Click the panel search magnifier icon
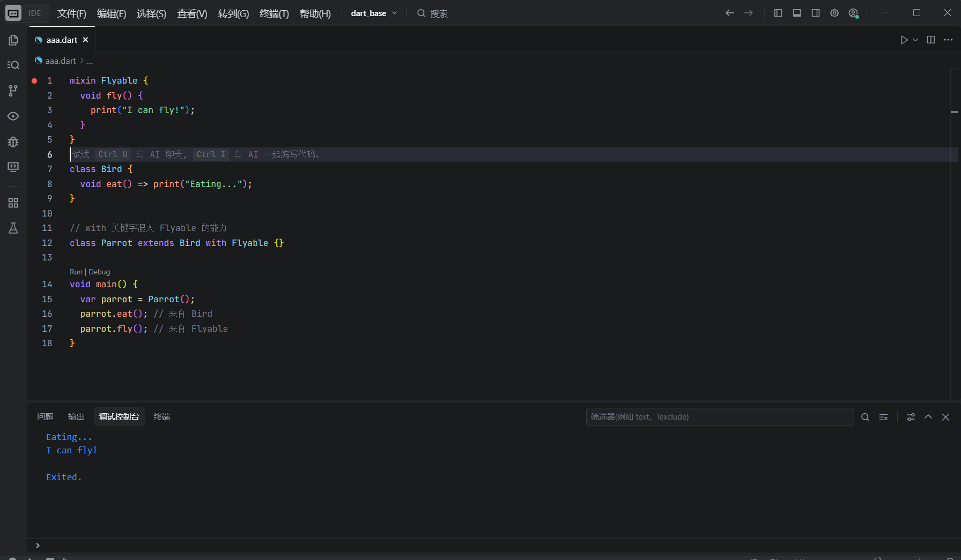The image size is (961, 560). (865, 417)
